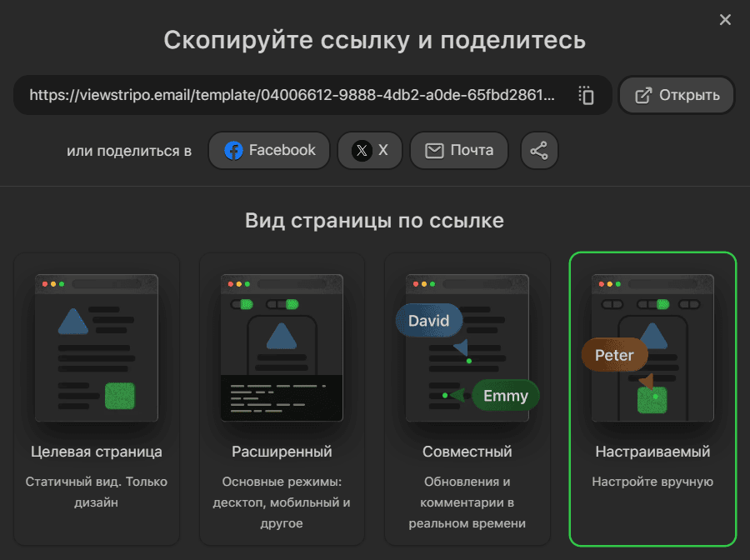This screenshot has width=750, height=560.
Task: Click the copy link icon
Action: tap(586, 95)
